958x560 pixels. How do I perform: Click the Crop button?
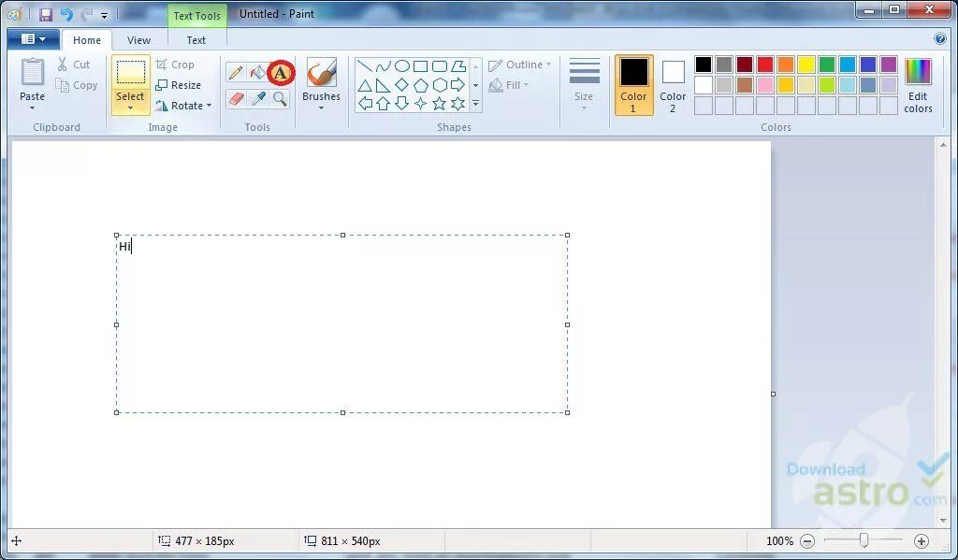click(x=175, y=65)
